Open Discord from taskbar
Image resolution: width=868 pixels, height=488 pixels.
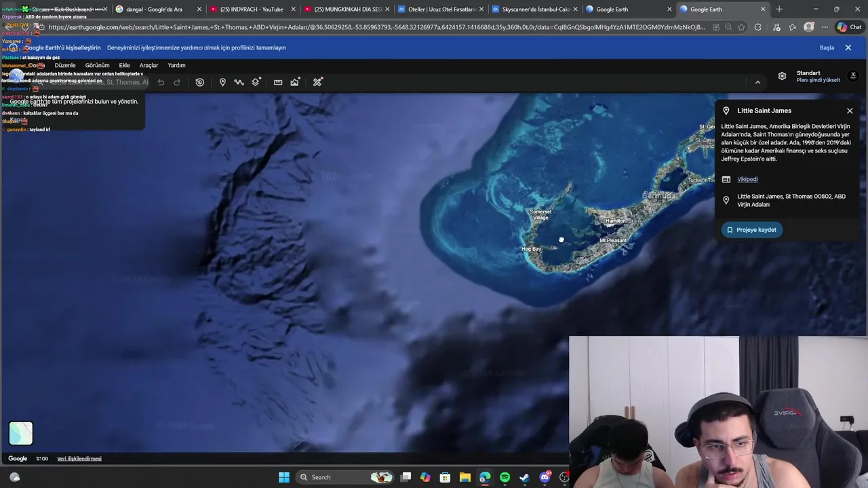(545, 477)
